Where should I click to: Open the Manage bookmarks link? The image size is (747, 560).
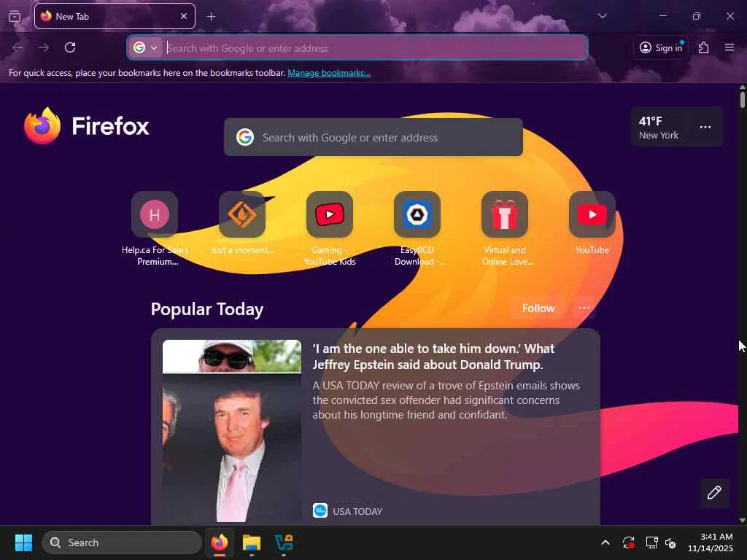pos(329,73)
